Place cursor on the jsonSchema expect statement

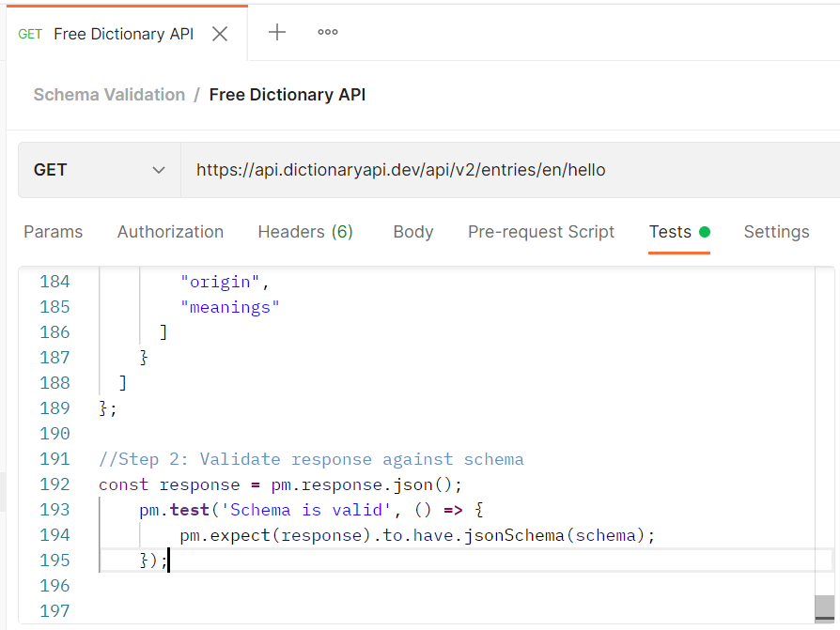[413, 534]
